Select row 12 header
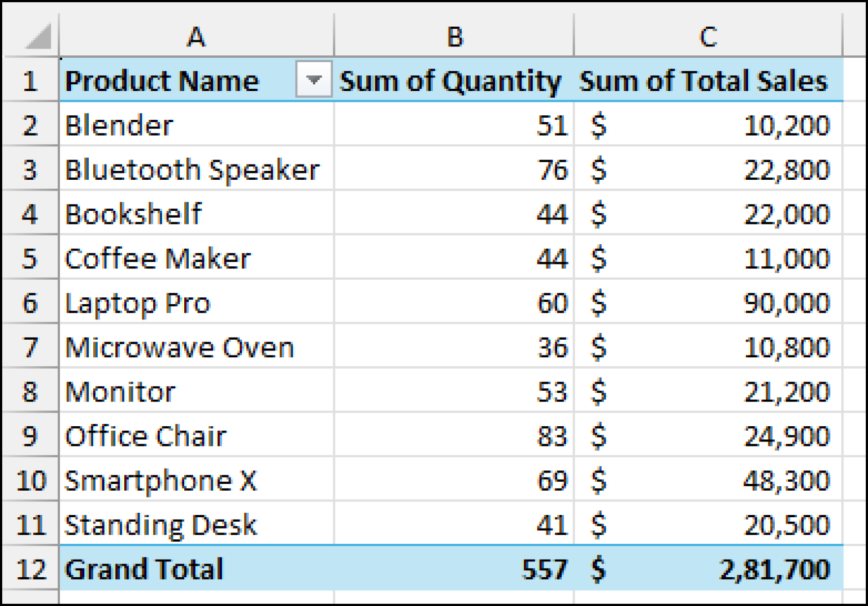The image size is (868, 606). (30, 569)
